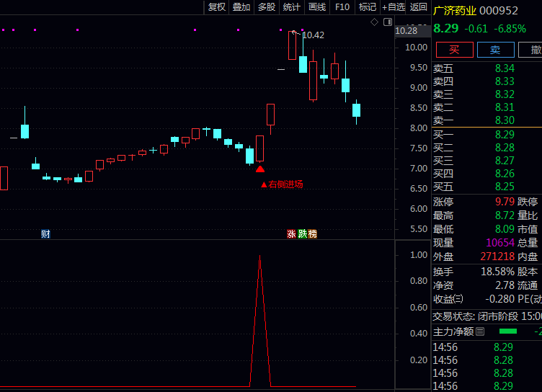Click the 涨 red badge icon

291,234
